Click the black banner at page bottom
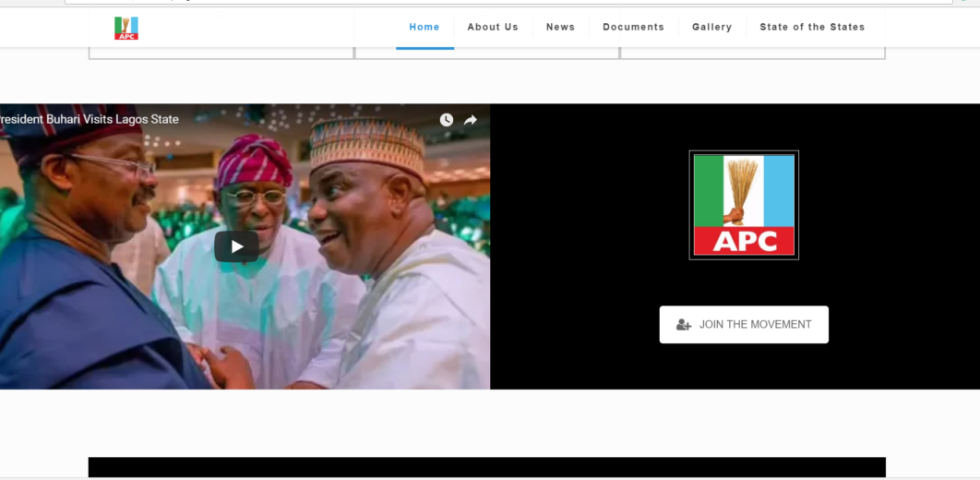This screenshot has width=980, height=480. click(486, 467)
